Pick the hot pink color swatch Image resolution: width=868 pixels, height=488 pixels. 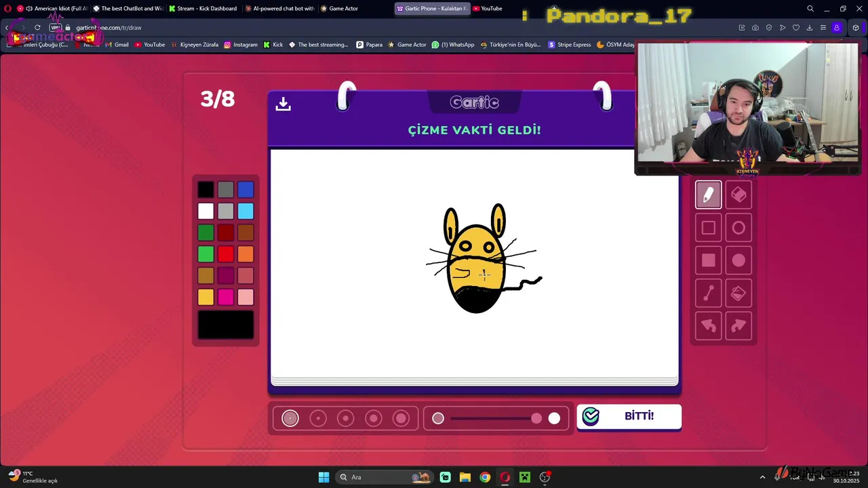coord(226,297)
